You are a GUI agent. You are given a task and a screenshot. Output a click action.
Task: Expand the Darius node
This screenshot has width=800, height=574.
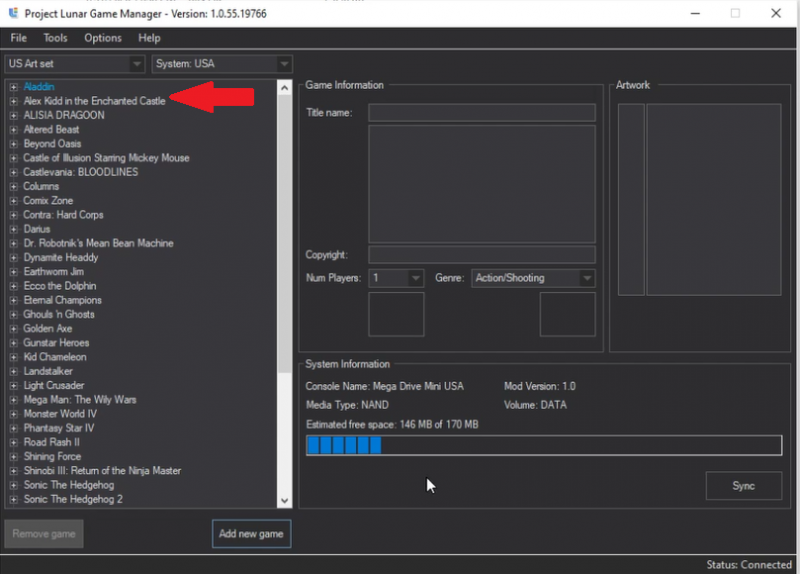pos(13,230)
